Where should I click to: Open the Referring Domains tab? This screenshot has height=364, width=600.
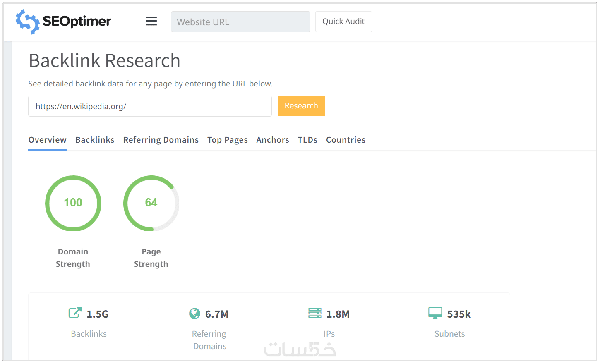coord(161,140)
